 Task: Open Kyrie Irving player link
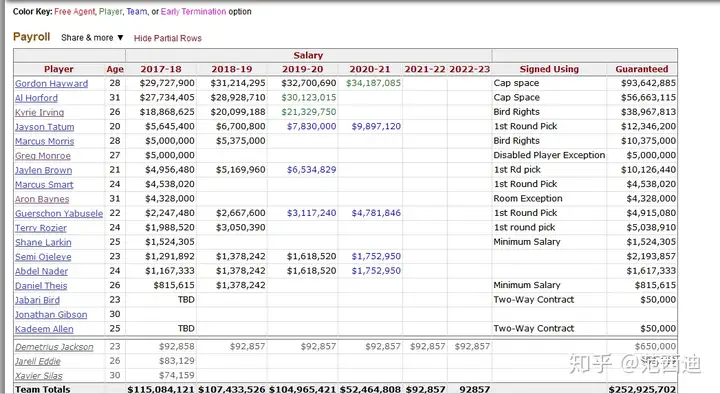(39, 113)
